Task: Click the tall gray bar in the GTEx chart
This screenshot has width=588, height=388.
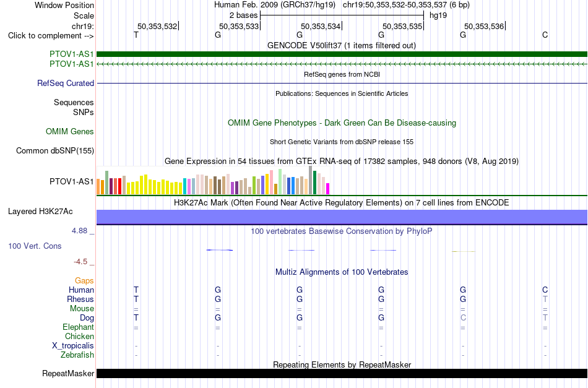Action: tap(311, 180)
